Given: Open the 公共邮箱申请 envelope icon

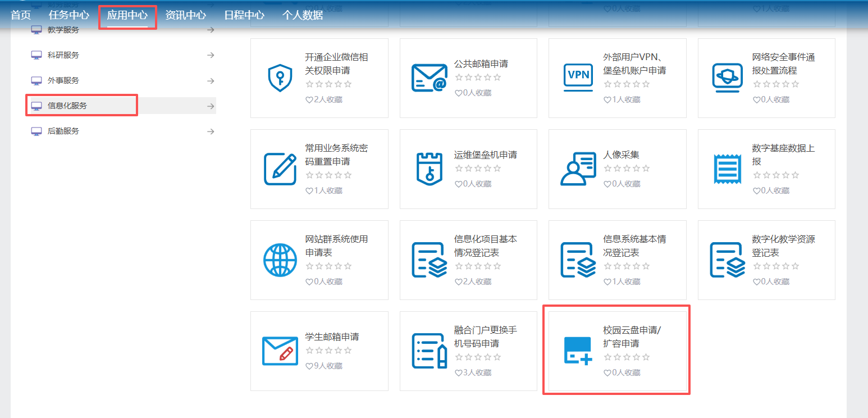Looking at the screenshot, I should 429,78.
